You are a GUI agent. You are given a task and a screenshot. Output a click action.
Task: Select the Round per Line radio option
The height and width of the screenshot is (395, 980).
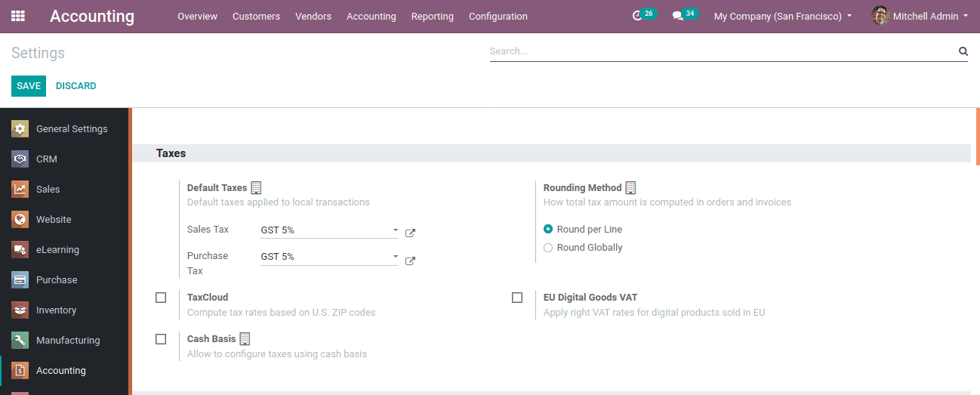548,229
